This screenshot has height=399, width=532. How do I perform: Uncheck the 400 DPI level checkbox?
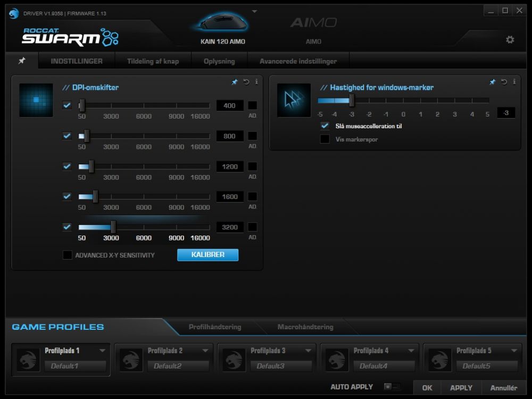67,105
